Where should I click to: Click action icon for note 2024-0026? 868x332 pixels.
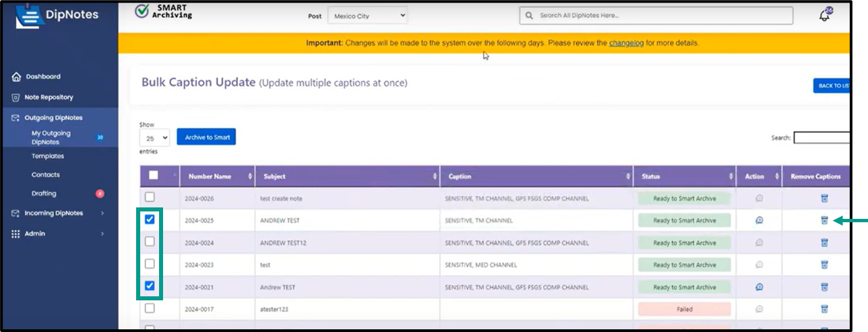click(759, 198)
